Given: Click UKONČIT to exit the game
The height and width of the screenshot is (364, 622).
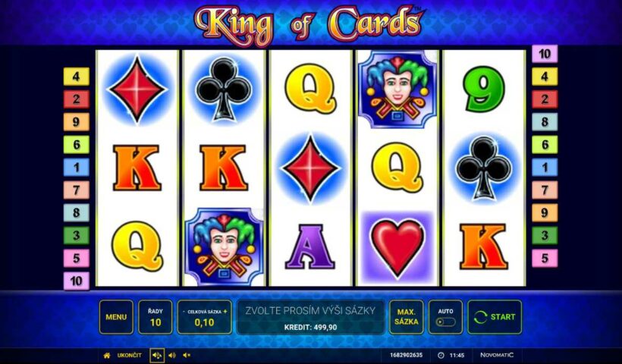Looking at the screenshot, I should pyautogui.click(x=129, y=355).
